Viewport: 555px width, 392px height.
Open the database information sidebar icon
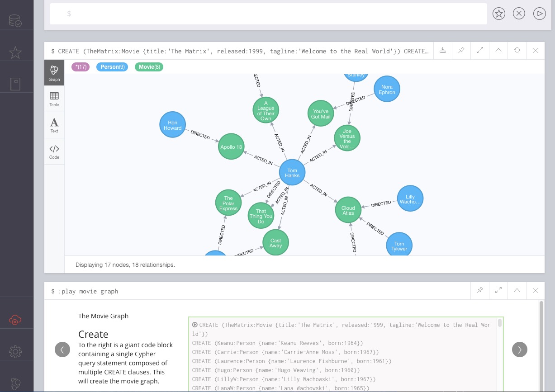[15, 21]
